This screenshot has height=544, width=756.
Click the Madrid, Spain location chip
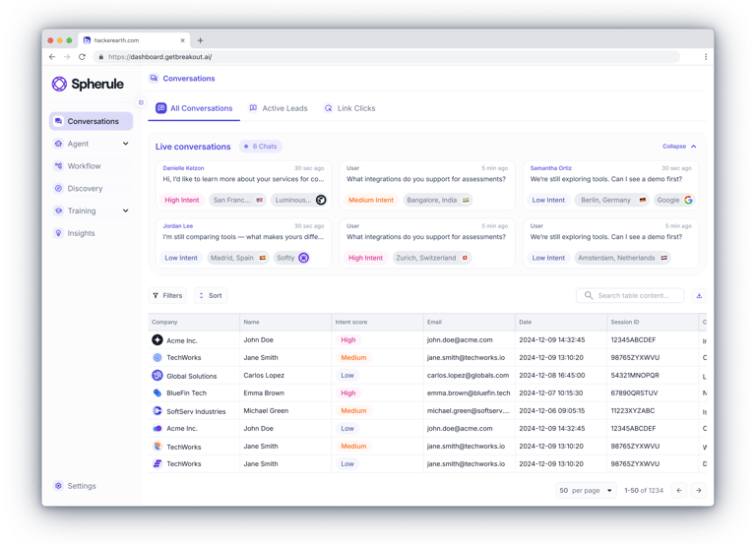pos(237,258)
